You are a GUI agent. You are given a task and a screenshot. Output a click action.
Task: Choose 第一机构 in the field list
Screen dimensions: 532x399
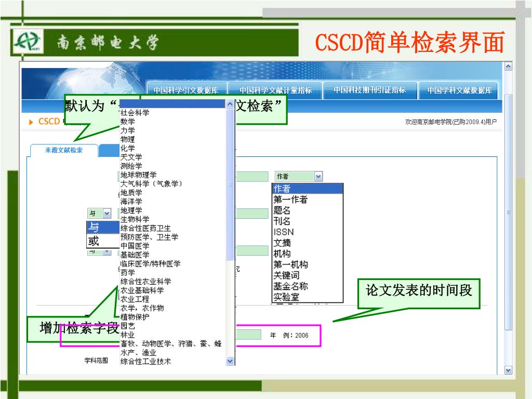point(308,264)
